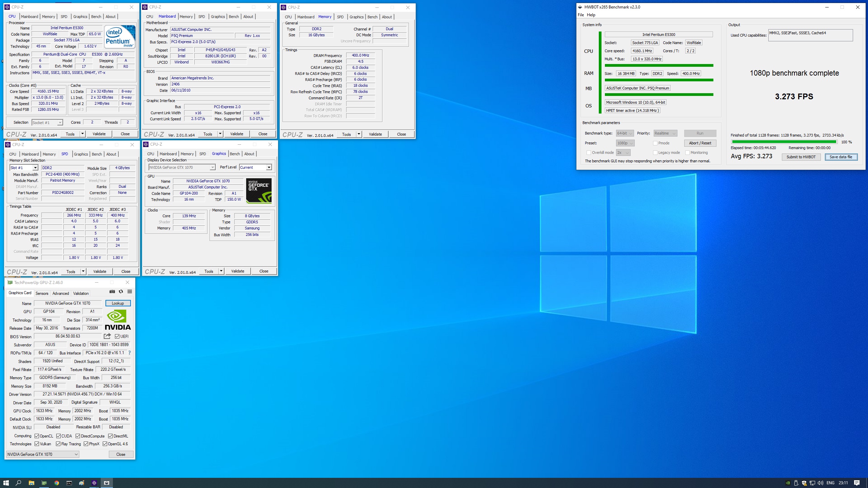The height and width of the screenshot is (488, 868).
Task: Click the GPU-Z refresh icon
Action: tap(121, 291)
